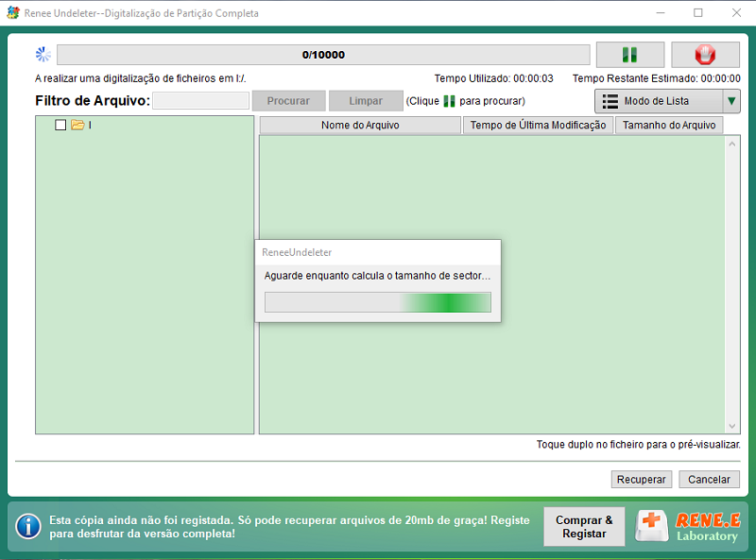Click the Cancelar button
The height and width of the screenshot is (560, 756).
pos(709,480)
